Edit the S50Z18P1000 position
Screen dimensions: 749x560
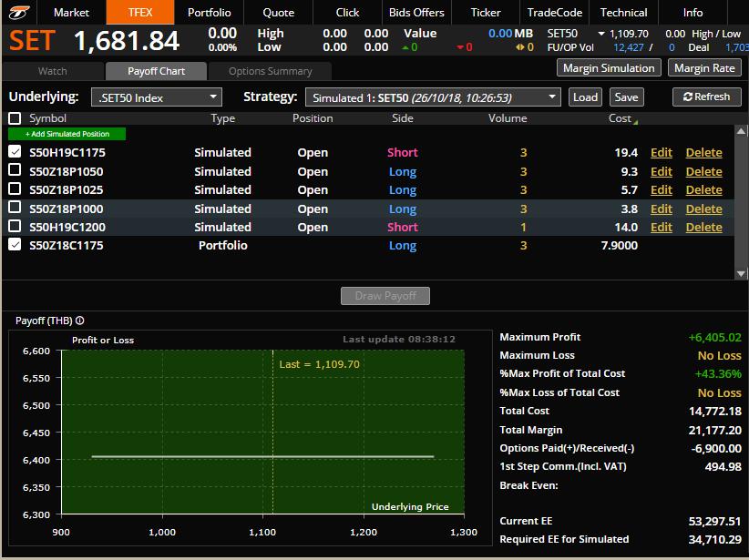pyautogui.click(x=662, y=209)
